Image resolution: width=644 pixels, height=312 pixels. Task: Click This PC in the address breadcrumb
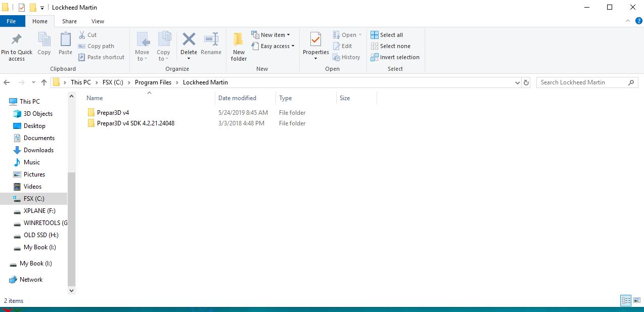tap(81, 82)
